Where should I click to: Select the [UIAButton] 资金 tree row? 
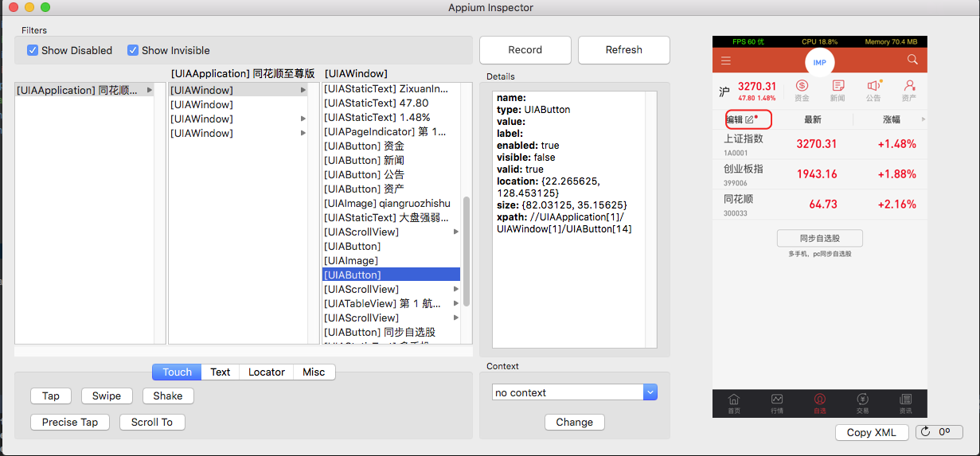coord(391,146)
